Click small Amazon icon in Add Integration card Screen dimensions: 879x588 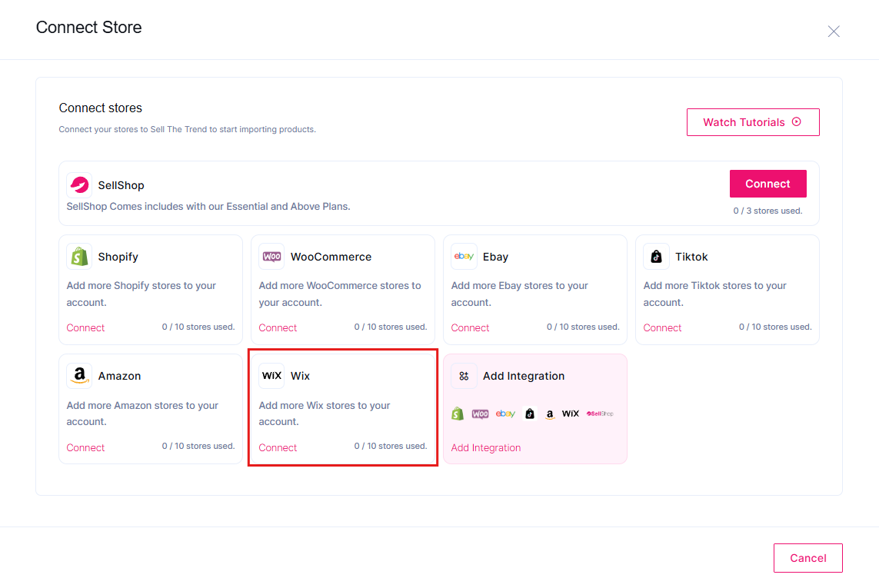point(550,414)
